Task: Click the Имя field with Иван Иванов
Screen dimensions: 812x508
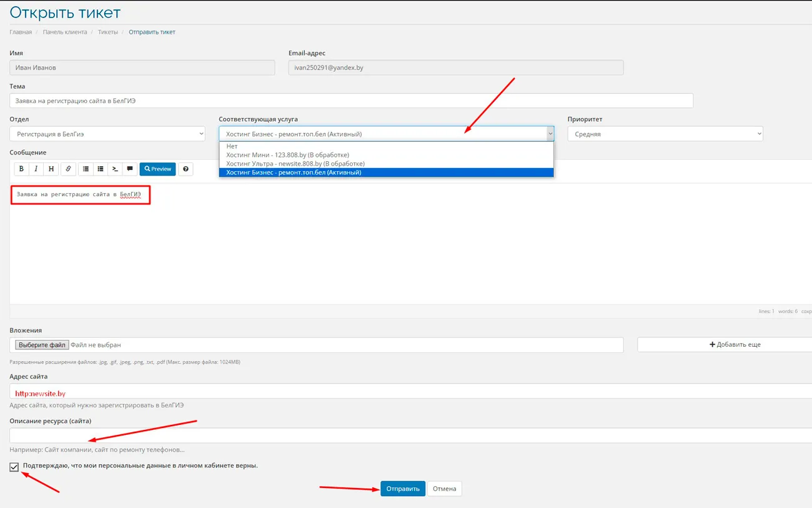Action: [142, 67]
